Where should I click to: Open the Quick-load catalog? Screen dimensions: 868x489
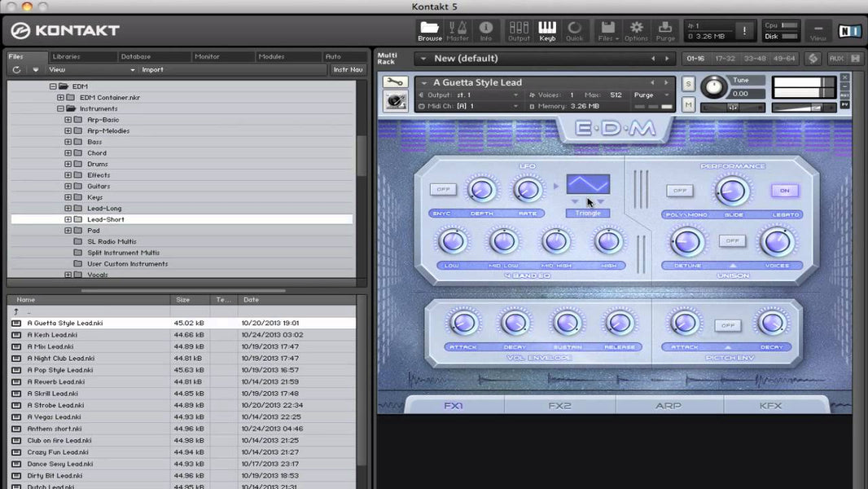[575, 30]
